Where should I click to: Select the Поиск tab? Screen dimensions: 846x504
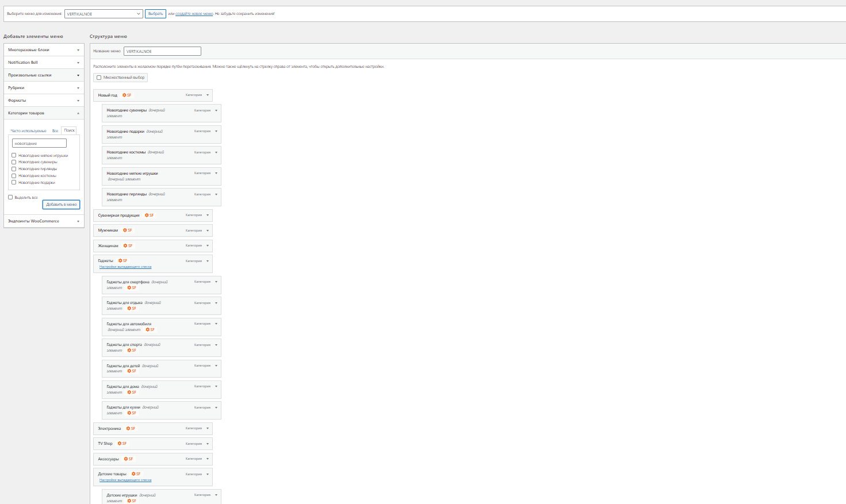pyautogui.click(x=70, y=130)
